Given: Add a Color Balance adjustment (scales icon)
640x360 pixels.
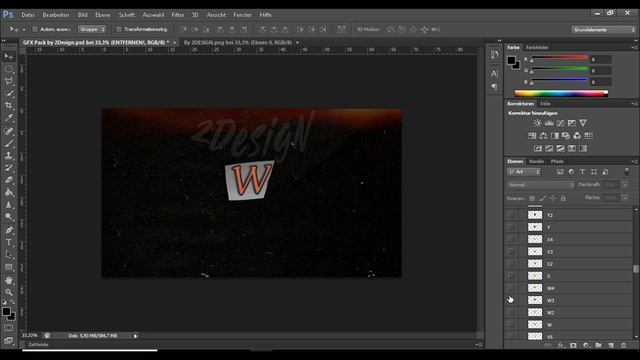Looking at the screenshot, I should click(x=543, y=136).
